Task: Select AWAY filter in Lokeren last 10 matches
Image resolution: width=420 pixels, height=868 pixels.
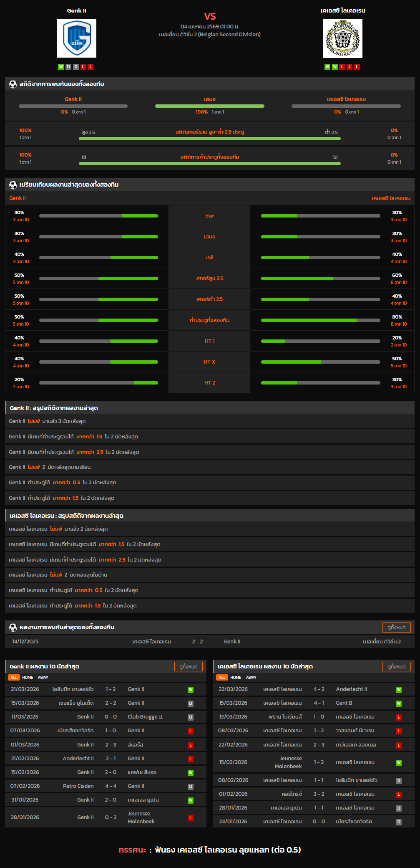Action: point(251,677)
